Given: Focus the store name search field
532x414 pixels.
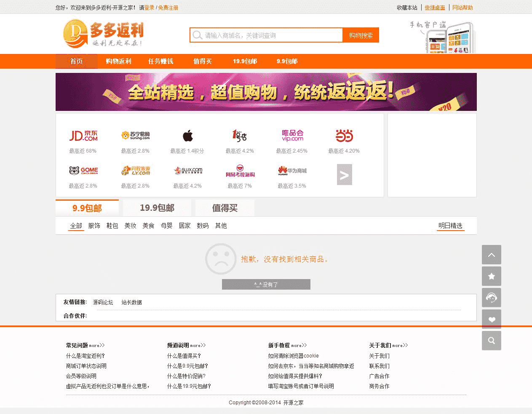Looking at the screenshot, I should (266, 35).
